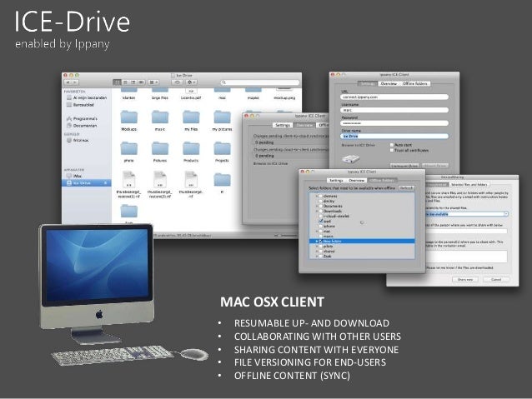Click the Drive name input field
The height and width of the screenshot is (399, 532).
pyautogui.click(x=394, y=136)
